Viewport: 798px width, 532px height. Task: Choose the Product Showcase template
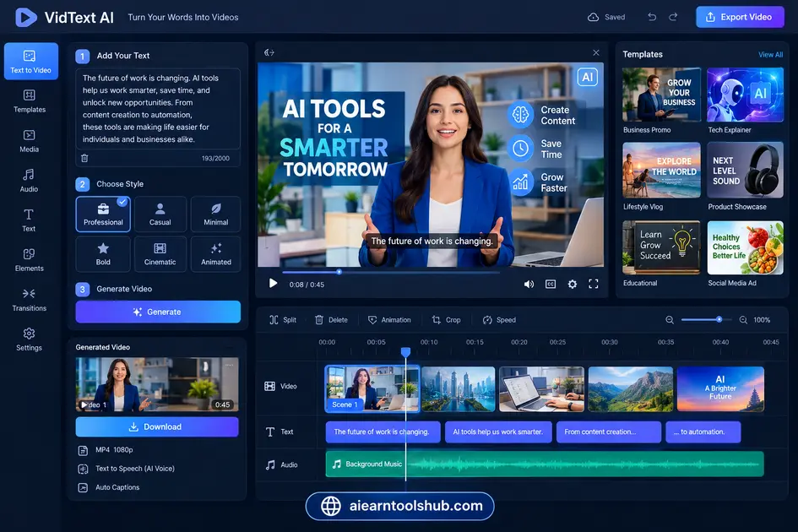745,170
